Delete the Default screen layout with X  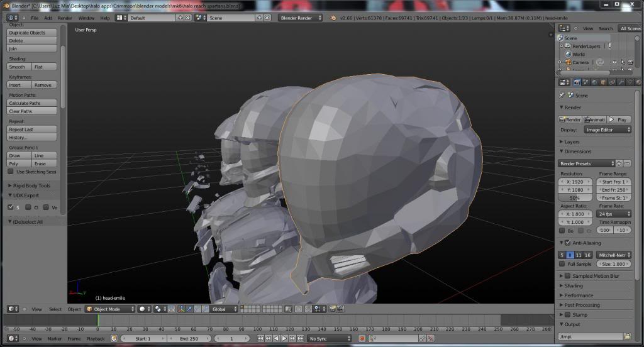pos(187,18)
